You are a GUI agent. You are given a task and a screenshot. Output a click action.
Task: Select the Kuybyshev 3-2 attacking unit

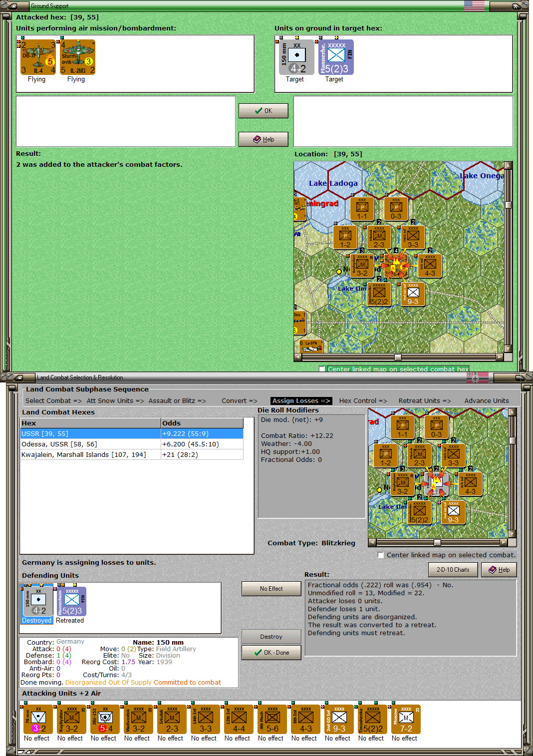(71, 719)
